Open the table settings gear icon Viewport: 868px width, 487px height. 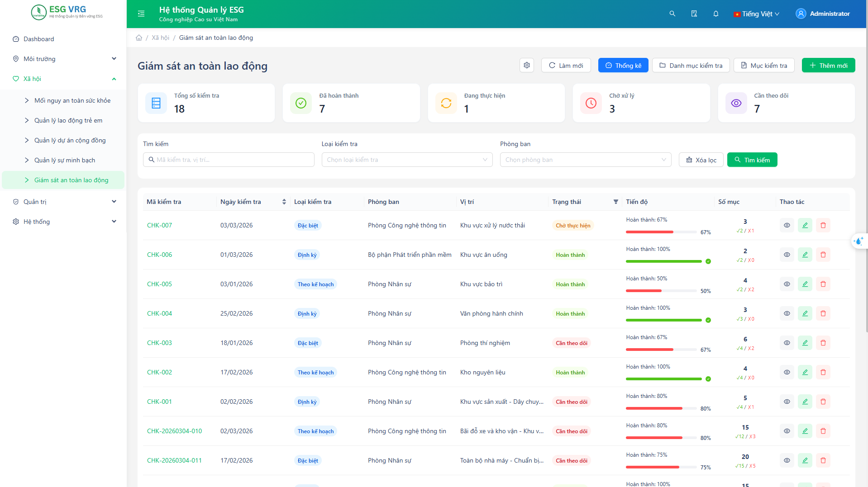point(527,65)
